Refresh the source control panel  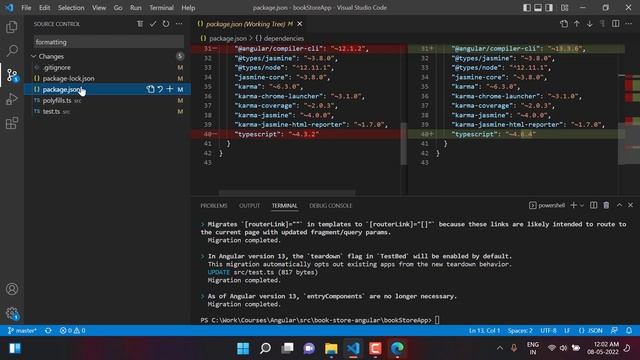pos(166,24)
